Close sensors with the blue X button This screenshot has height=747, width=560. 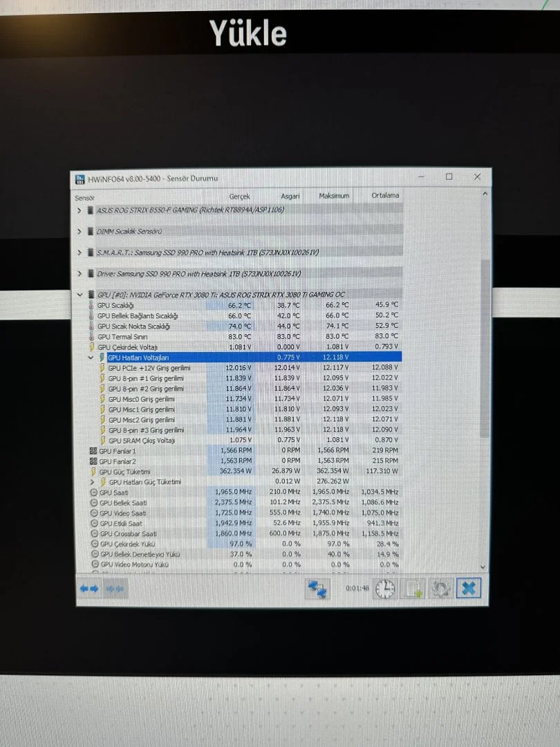(469, 589)
